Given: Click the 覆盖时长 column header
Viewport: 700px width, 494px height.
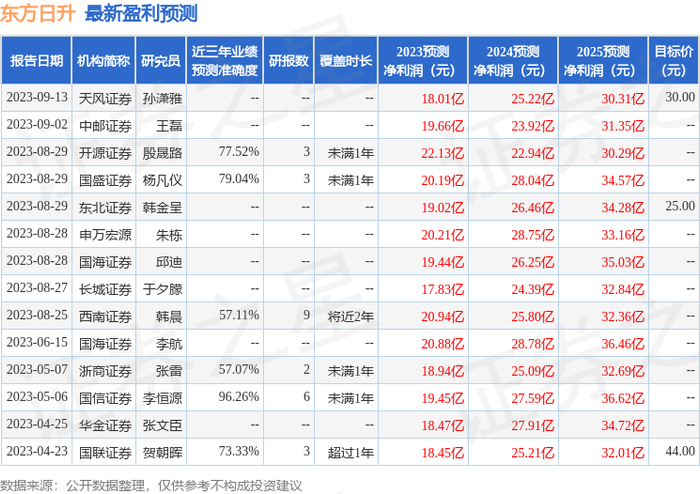Looking at the screenshot, I should click(346, 61).
